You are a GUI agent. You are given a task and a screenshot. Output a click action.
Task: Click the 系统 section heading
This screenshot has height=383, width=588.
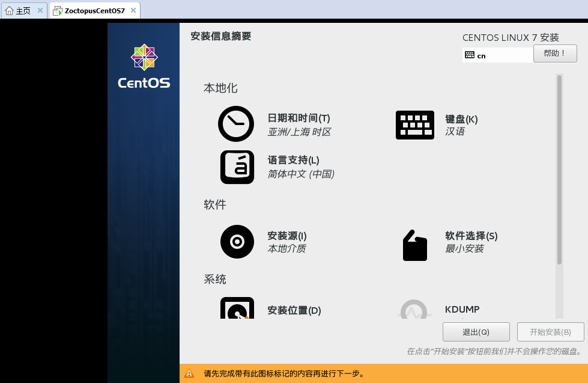215,280
